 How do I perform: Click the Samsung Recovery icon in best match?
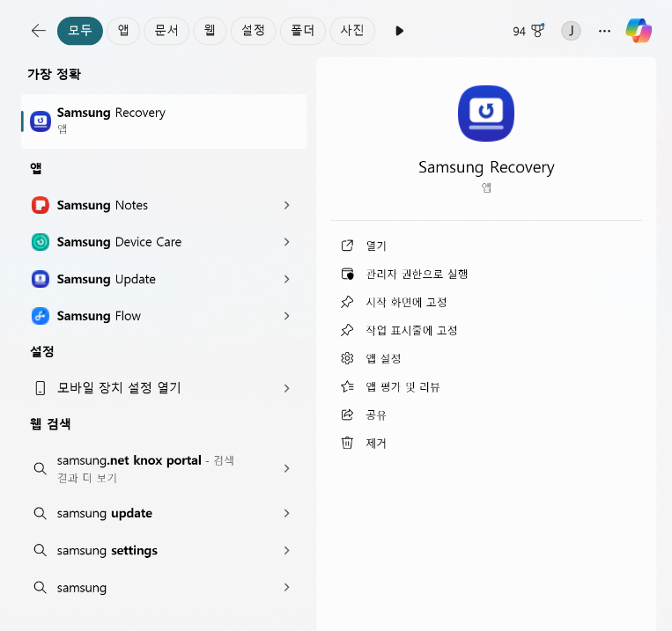(x=41, y=121)
